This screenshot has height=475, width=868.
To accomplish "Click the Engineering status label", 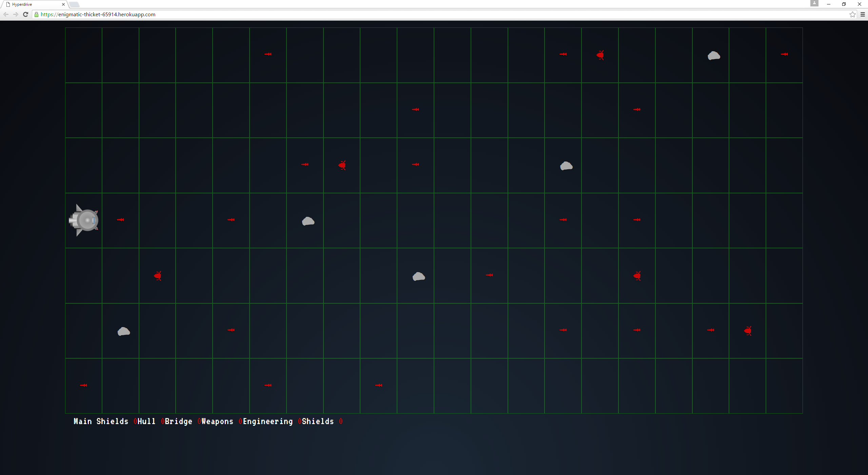I will [x=268, y=421].
